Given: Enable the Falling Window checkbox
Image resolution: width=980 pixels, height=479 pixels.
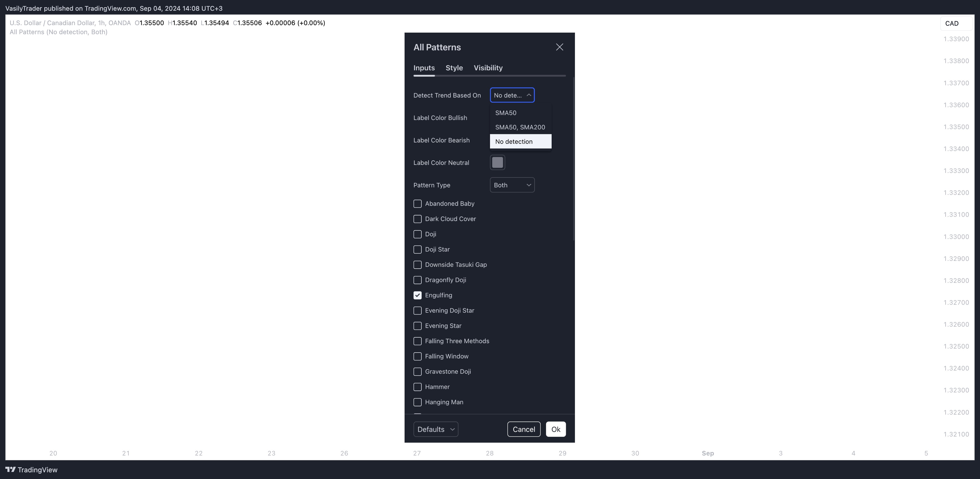Looking at the screenshot, I should [417, 356].
